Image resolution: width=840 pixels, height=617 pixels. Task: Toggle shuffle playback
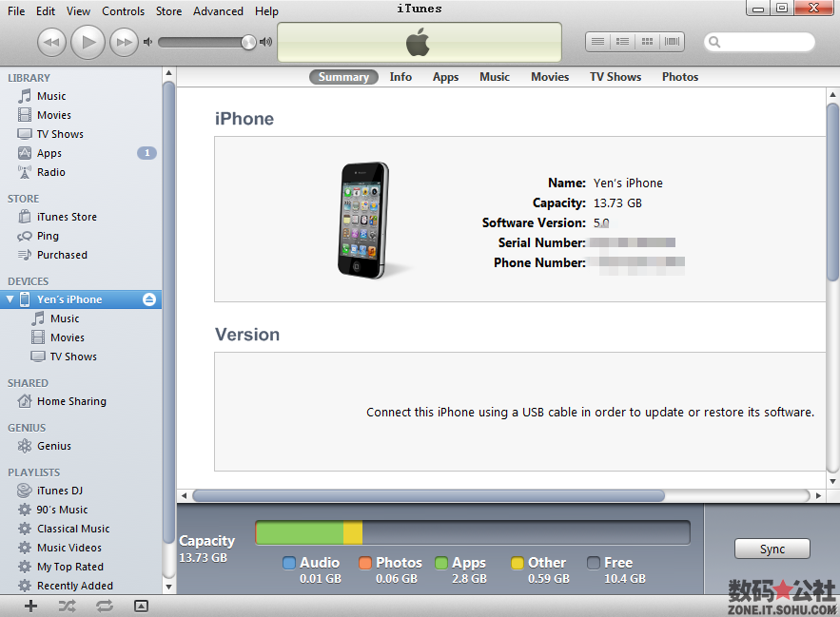pos(66,605)
